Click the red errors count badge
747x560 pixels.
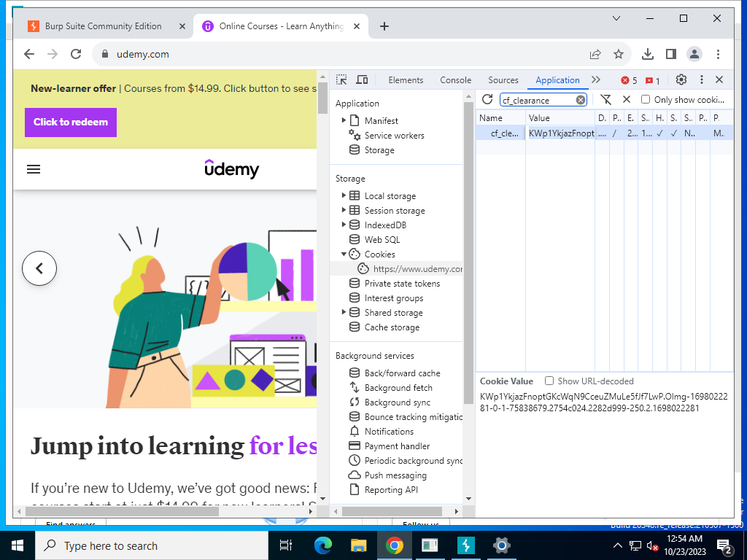click(x=629, y=80)
